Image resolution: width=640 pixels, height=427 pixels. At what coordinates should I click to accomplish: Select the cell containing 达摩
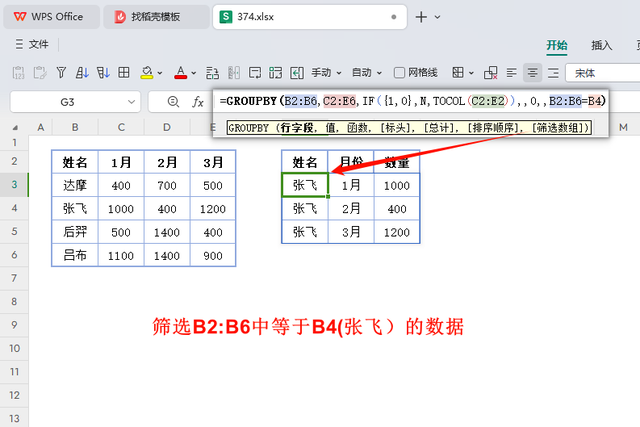[x=75, y=185]
